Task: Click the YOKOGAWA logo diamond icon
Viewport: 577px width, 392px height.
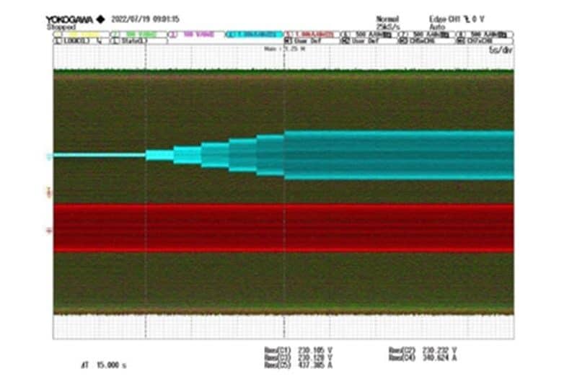Action: pos(100,19)
